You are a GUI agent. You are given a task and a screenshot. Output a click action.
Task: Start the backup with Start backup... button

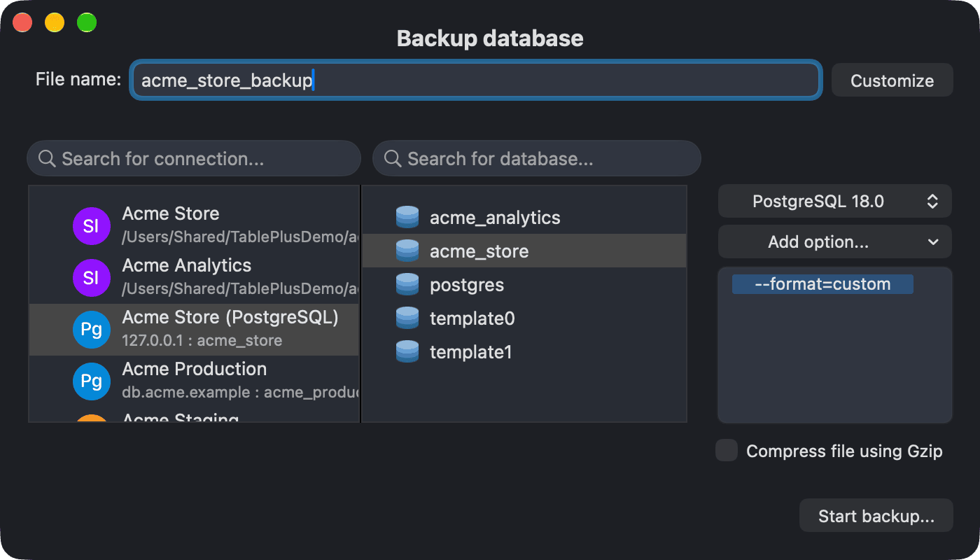click(x=876, y=517)
